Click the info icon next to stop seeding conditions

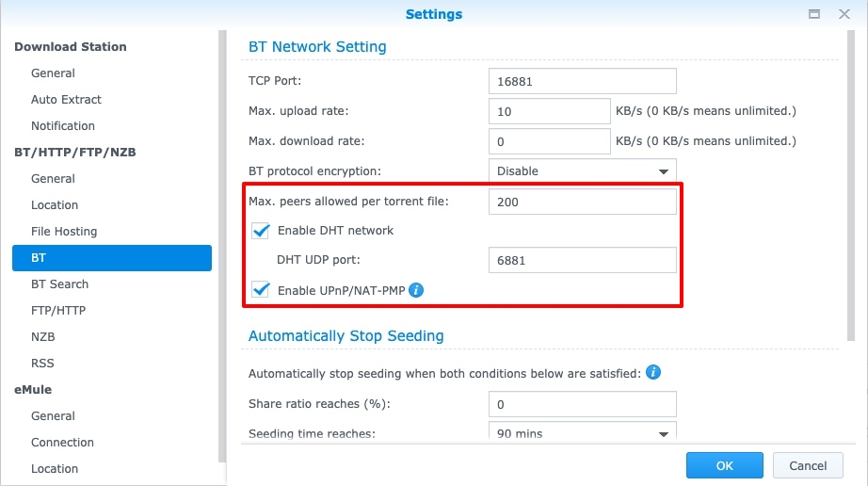[653, 373]
